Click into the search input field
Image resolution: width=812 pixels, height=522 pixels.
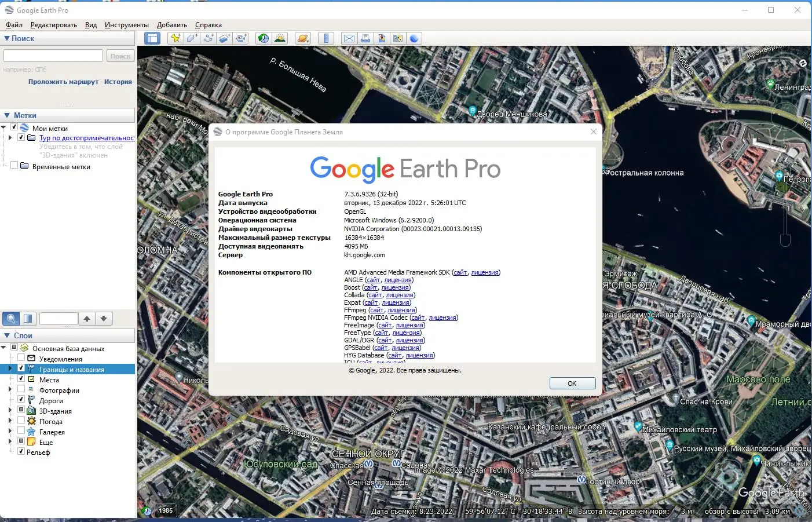(x=53, y=56)
